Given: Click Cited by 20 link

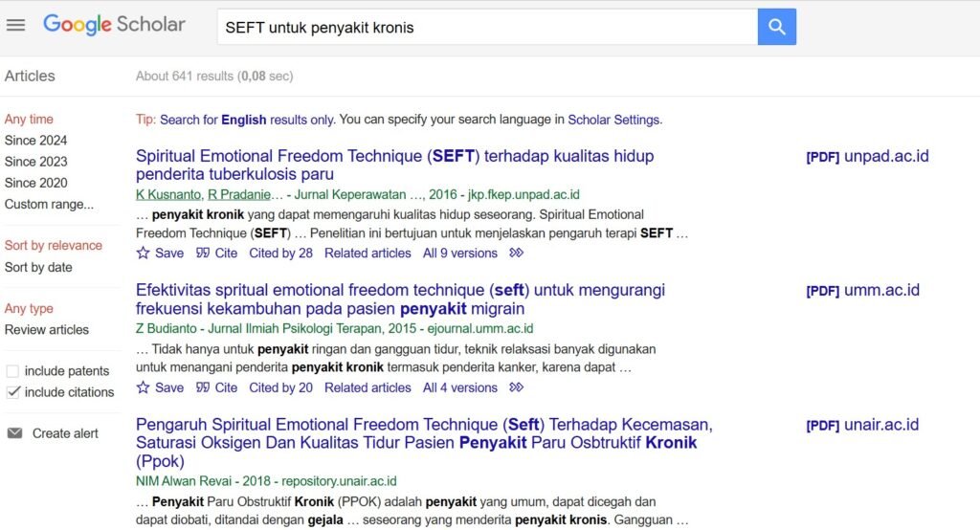Looking at the screenshot, I should tap(280, 387).
